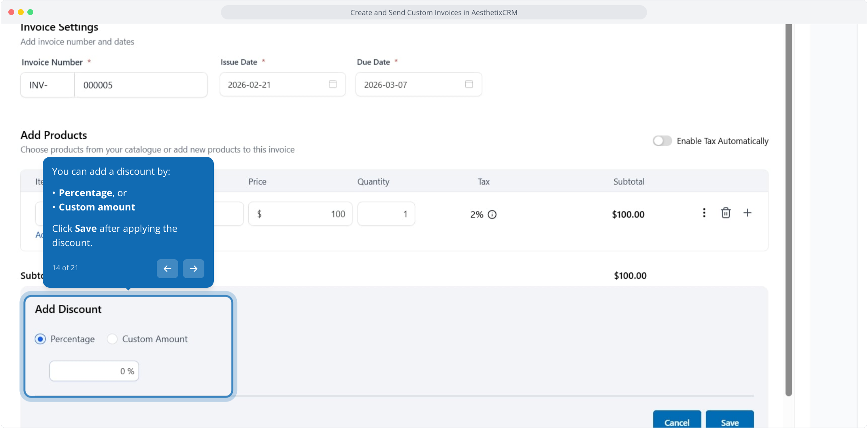Image resolution: width=868 pixels, height=428 pixels.
Task: Click the Cancel button
Action: pyautogui.click(x=677, y=422)
